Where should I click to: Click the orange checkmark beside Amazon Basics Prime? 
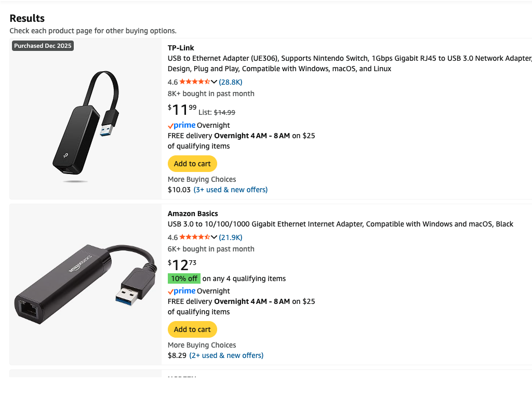pos(170,291)
